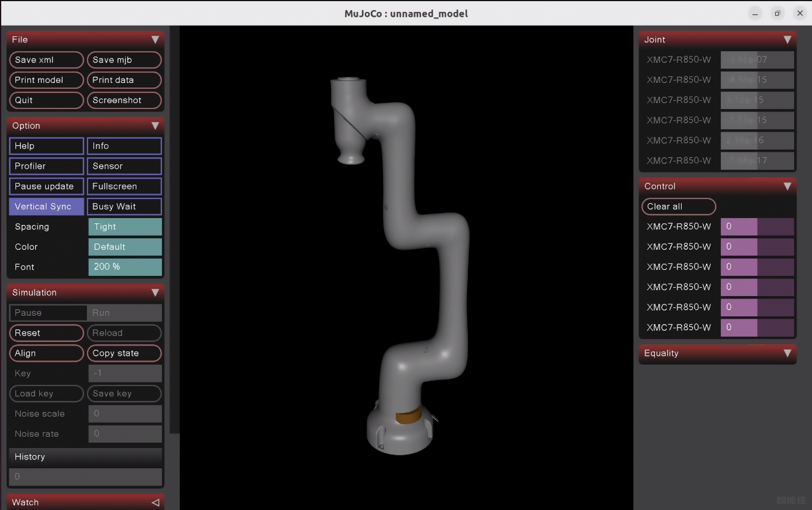The image size is (812, 510).
Task: Adjust the last Control slider
Action: click(x=757, y=327)
